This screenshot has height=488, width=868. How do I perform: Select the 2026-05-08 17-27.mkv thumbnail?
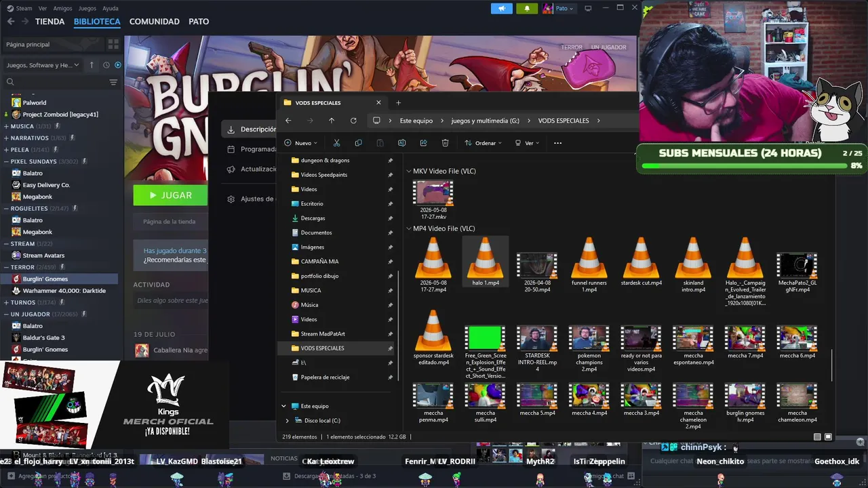[433, 193]
